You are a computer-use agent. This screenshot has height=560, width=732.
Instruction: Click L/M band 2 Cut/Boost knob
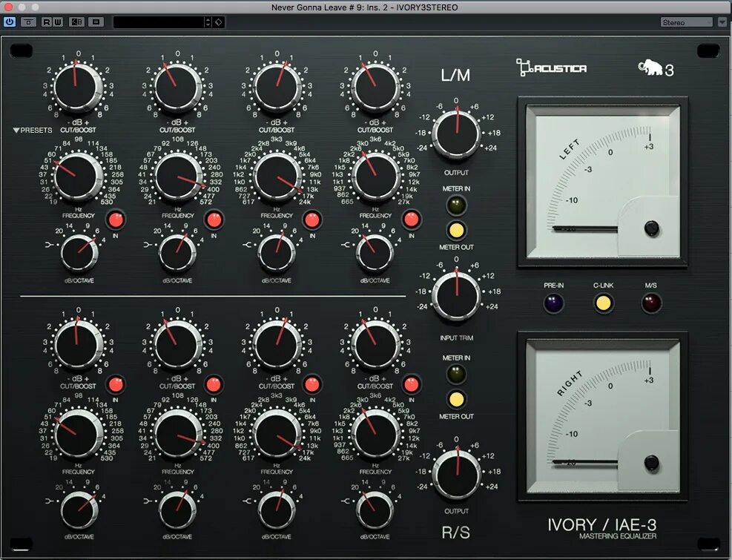(177, 88)
